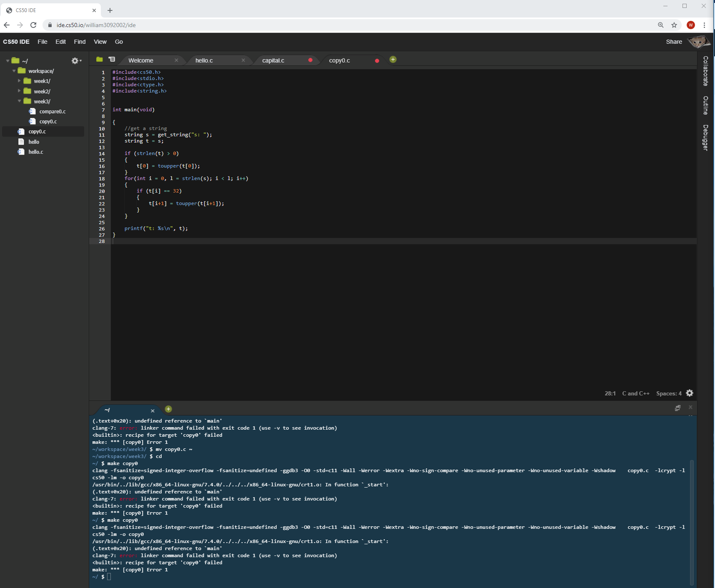Open new terminal tab with plus button
Image resolution: width=715 pixels, height=588 pixels.
[x=168, y=409]
